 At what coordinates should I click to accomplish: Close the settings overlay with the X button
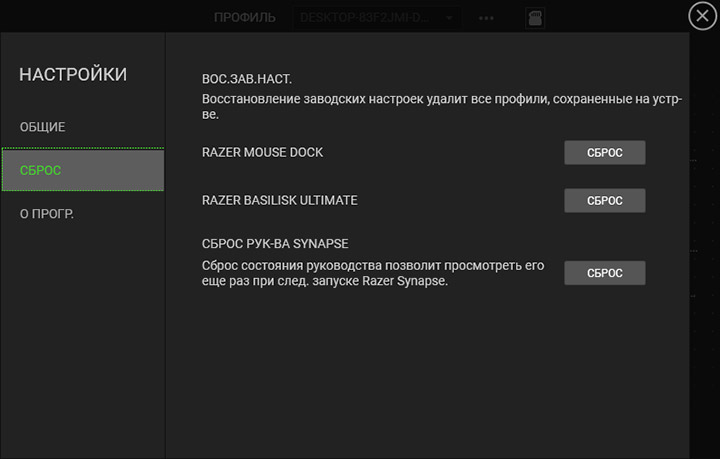point(702,16)
